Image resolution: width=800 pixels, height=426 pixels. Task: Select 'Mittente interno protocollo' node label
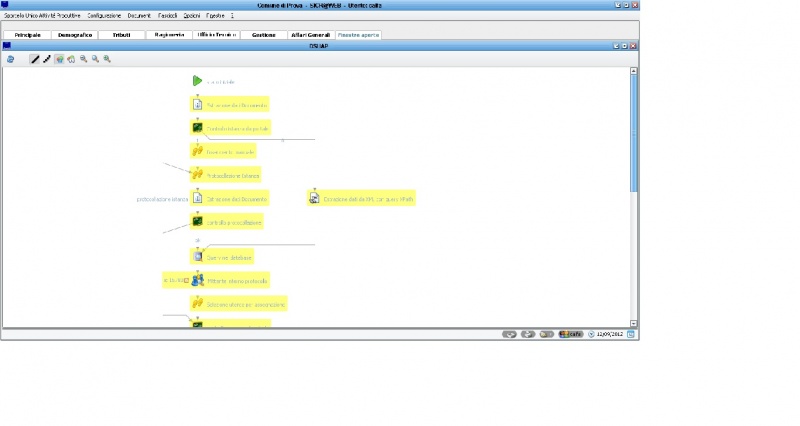(x=237, y=281)
